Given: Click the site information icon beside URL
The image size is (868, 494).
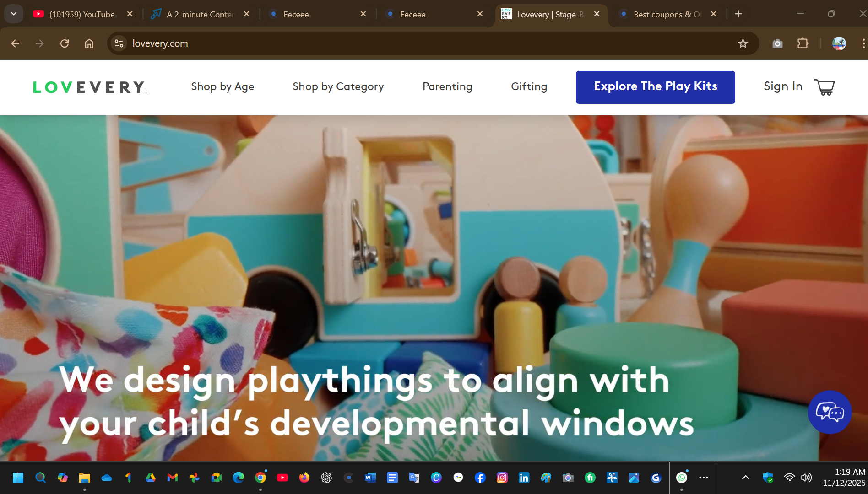Looking at the screenshot, I should click(119, 43).
